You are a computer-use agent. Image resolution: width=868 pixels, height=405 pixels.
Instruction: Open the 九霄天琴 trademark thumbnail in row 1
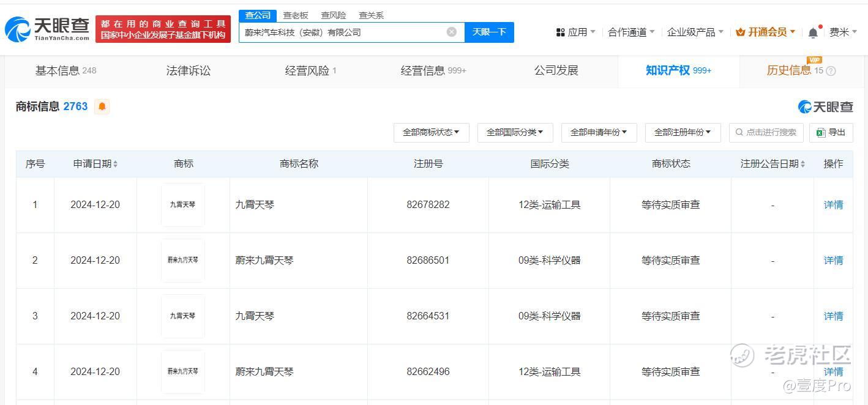coord(183,205)
